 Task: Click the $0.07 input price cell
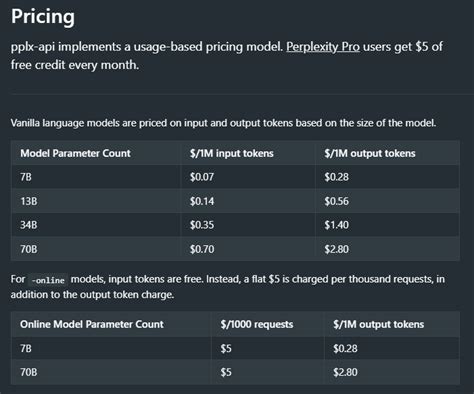pos(202,177)
